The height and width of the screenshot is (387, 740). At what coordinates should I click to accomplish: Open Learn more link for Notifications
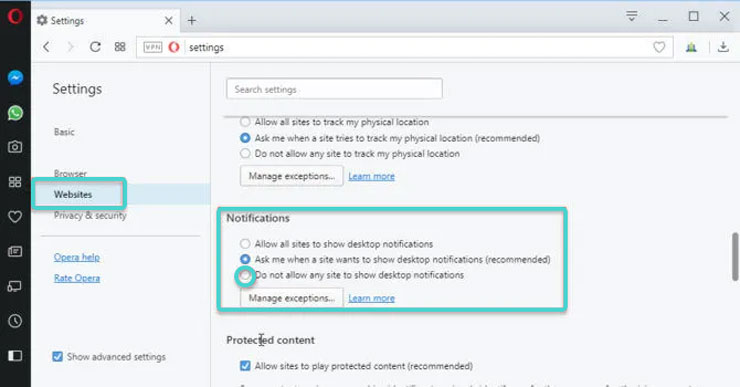[x=371, y=298]
